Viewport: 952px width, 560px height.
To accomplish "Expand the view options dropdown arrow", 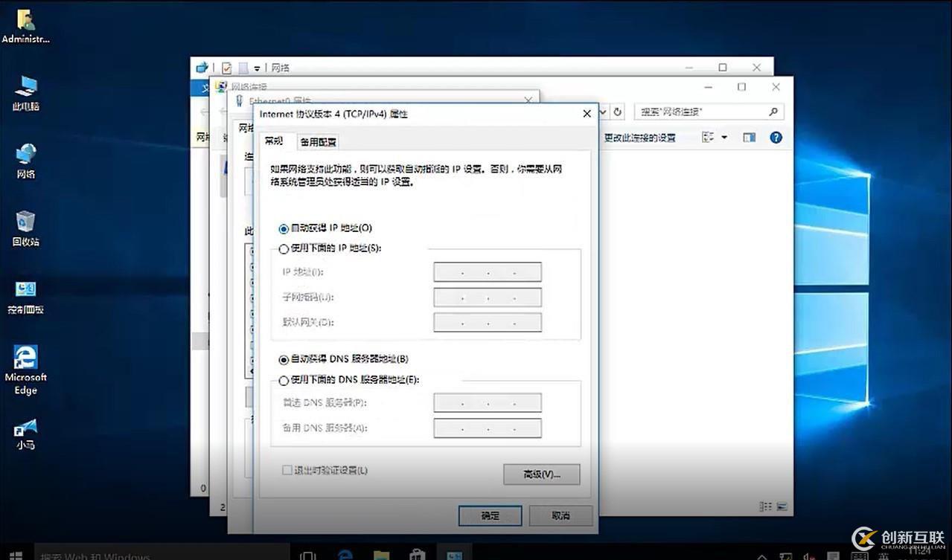I will pos(724,138).
